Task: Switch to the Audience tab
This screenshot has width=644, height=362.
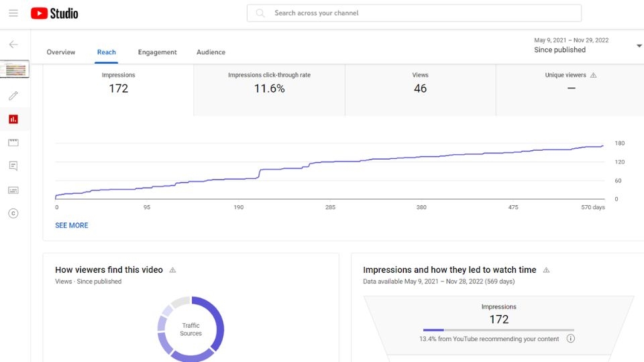Action: tap(211, 52)
